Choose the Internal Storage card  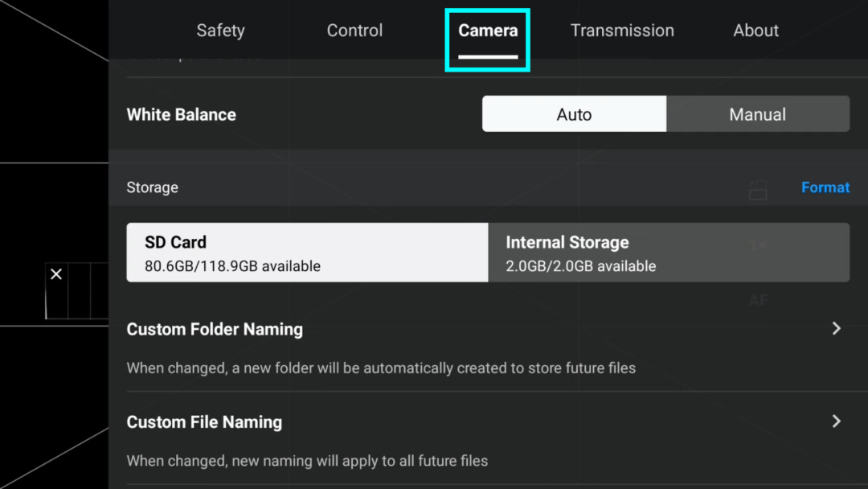(x=669, y=253)
